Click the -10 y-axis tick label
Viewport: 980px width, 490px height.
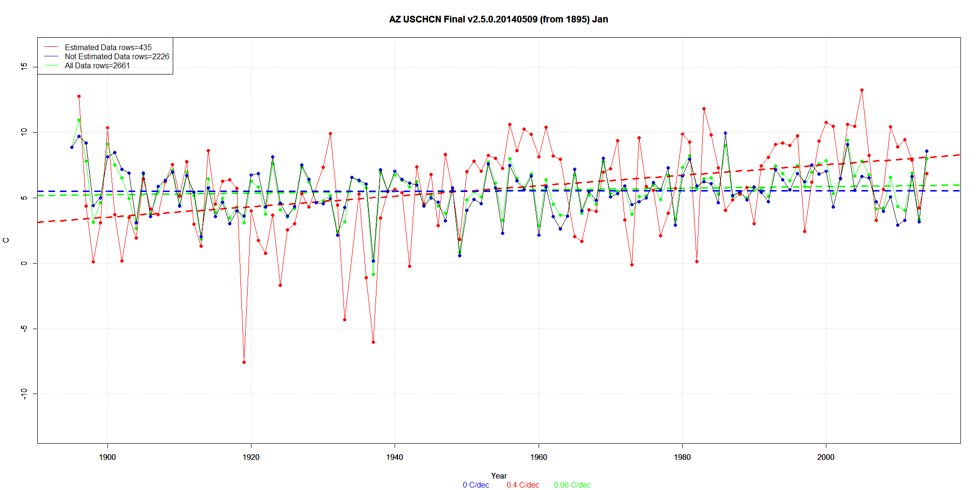click(24, 394)
